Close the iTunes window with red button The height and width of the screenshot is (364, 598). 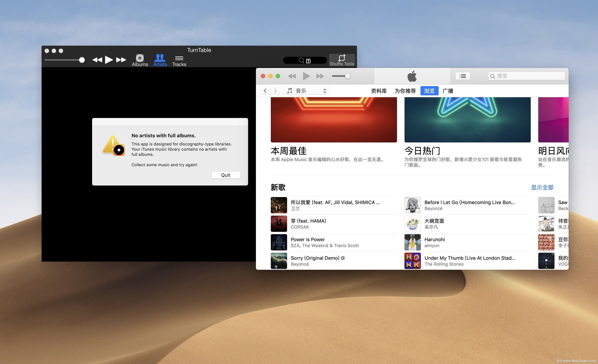(263, 76)
